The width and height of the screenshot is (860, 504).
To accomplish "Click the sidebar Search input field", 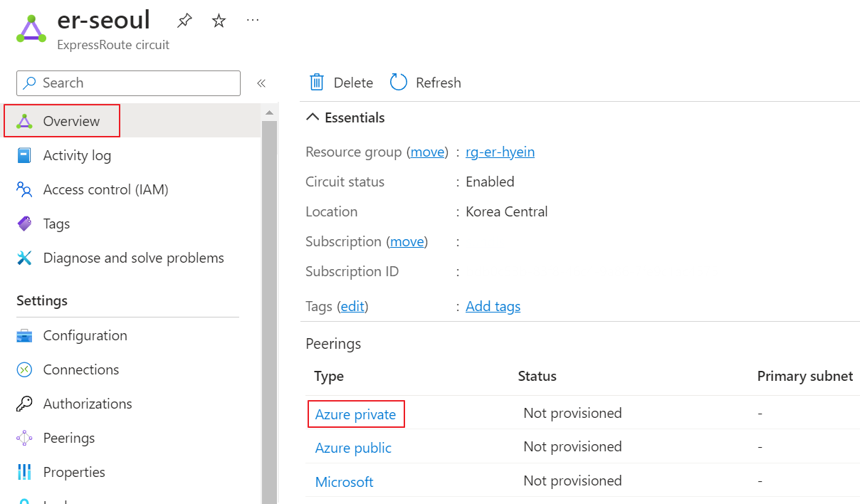I will click(128, 83).
